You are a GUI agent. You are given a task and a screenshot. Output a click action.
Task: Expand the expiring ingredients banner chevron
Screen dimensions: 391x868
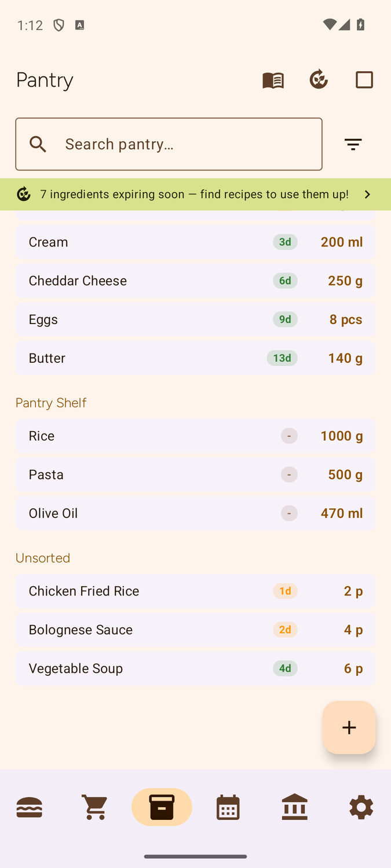(367, 194)
